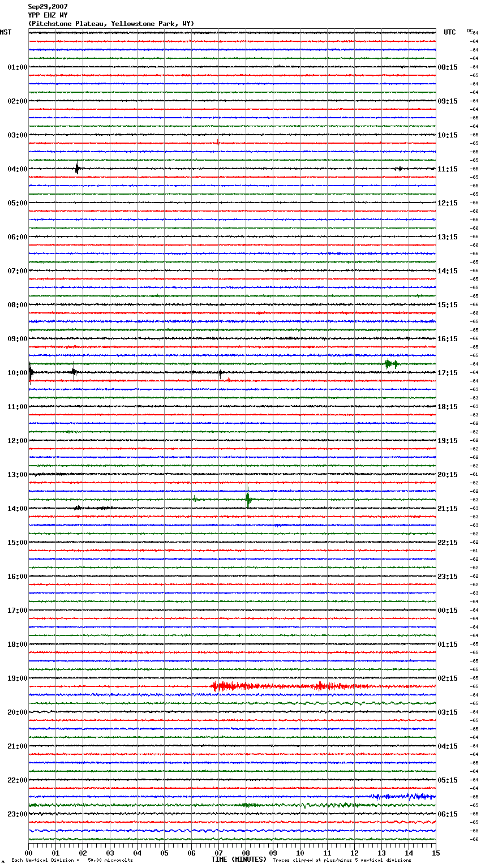Click the "07:00" MST time label
The image size is (481, 868).
pos(18,271)
